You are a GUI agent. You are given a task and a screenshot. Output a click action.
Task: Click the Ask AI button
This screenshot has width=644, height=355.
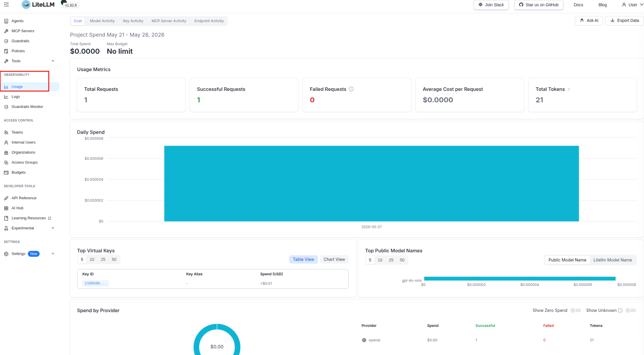click(589, 21)
